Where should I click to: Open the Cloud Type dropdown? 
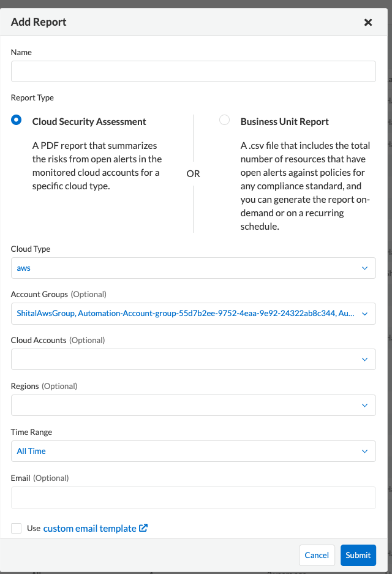coord(193,268)
